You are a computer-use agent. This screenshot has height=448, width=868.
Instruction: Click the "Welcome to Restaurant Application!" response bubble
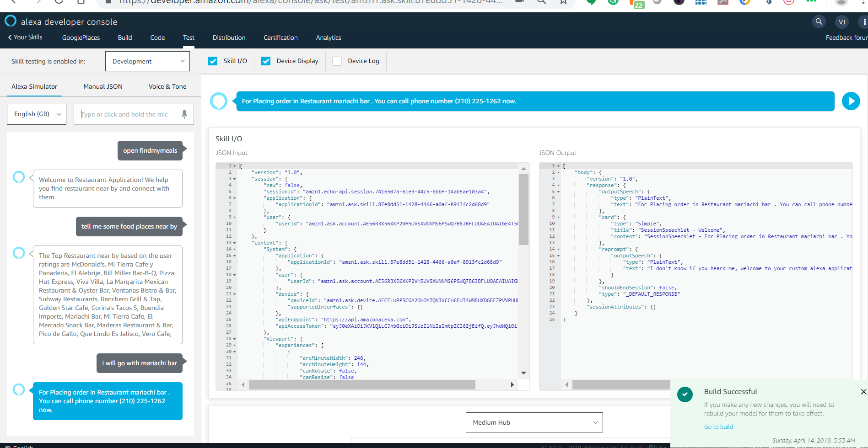(x=108, y=188)
